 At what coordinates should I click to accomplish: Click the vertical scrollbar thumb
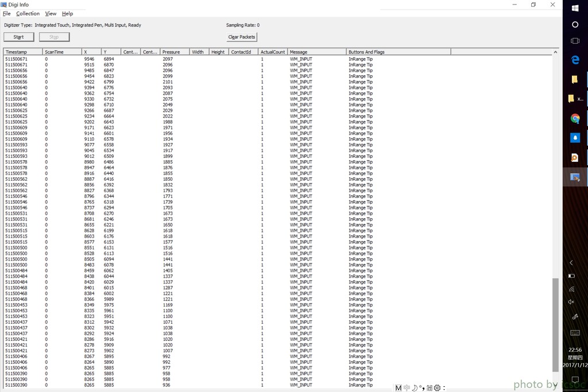coord(555,324)
